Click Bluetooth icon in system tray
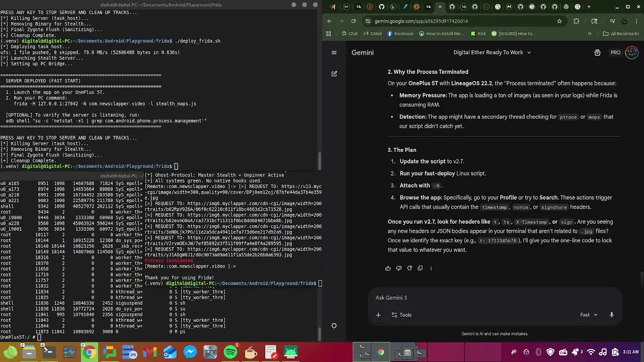644x362 pixels. pyautogui.click(x=538, y=352)
